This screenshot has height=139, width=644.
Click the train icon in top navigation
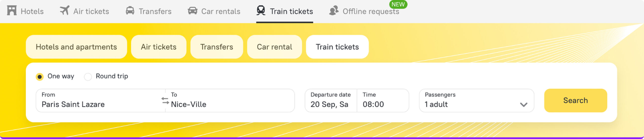(261, 11)
